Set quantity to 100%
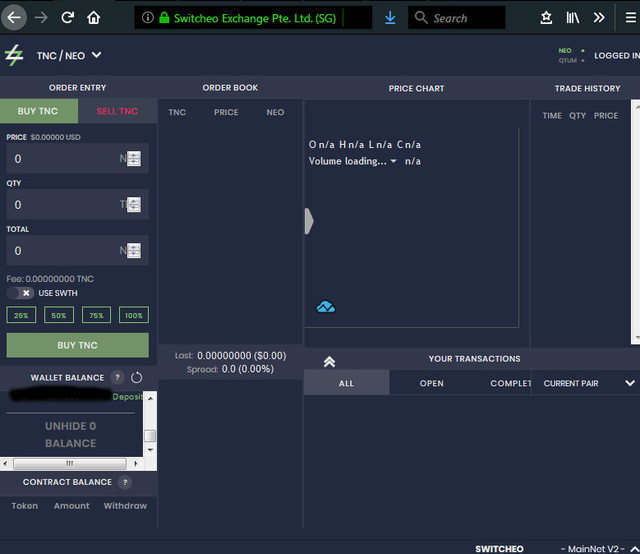 134,315
